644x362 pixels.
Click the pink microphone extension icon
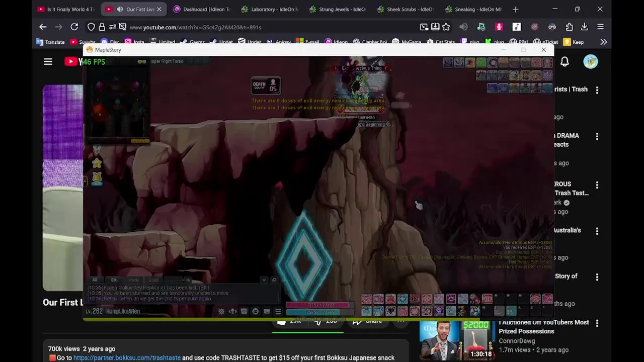point(499,27)
